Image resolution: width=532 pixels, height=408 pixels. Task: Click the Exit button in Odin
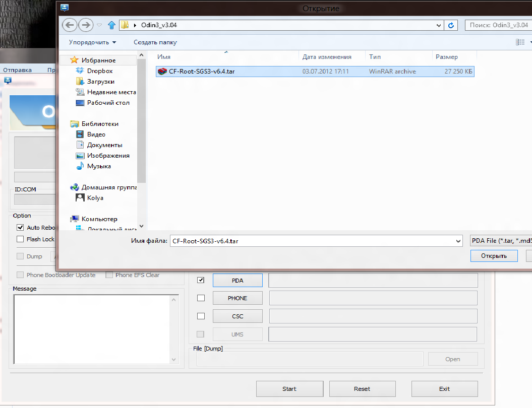click(x=444, y=389)
